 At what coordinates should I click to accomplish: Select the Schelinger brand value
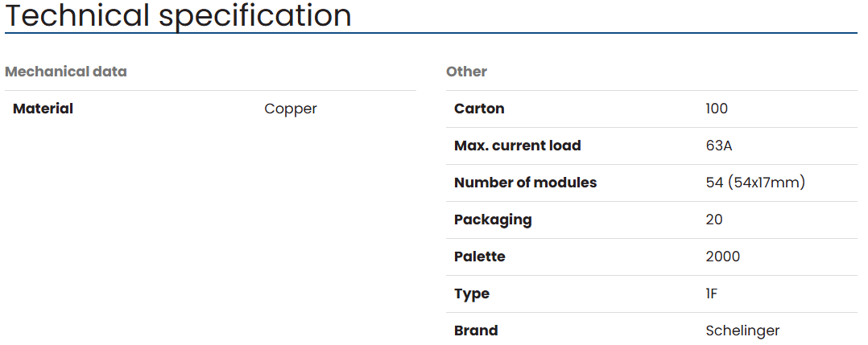[x=742, y=331]
